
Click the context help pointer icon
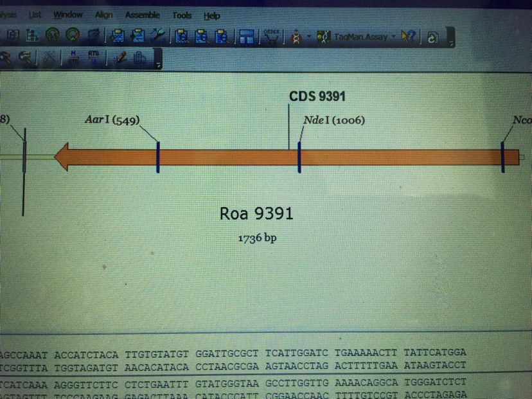[408, 37]
